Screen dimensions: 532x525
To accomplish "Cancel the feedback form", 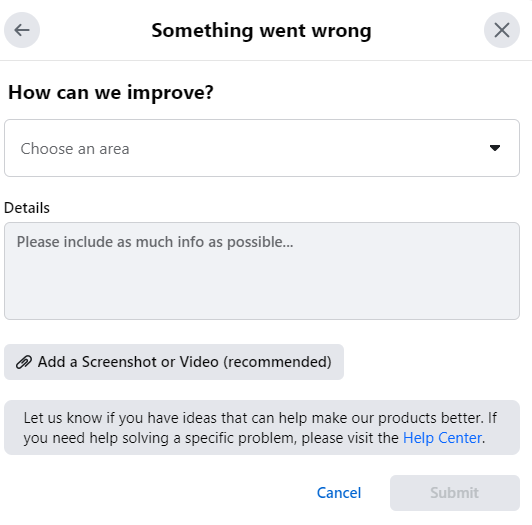I will tap(339, 493).
